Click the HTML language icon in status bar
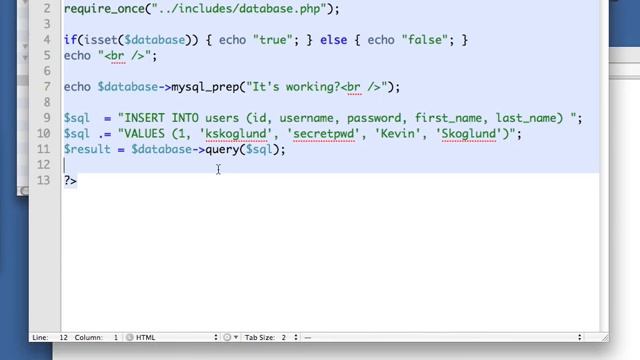Viewport: 640px width, 360px height. coord(130,338)
